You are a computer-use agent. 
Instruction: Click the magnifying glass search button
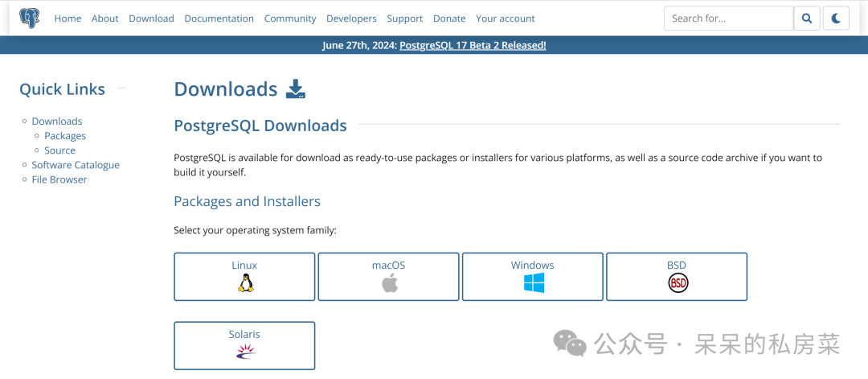(807, 19)
